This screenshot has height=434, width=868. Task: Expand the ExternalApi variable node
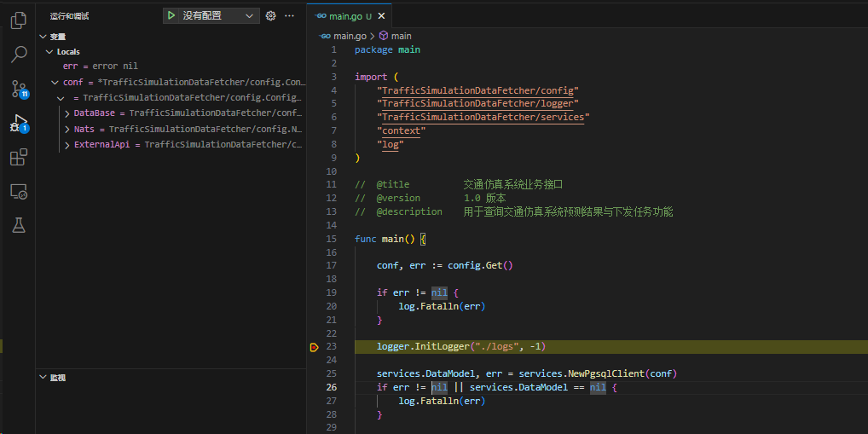pyautogui.click(x=67, y=145)
